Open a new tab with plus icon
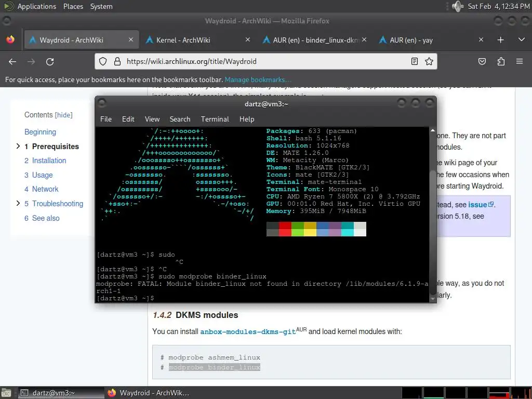The height and width of the screenshot is (399, 532). coord(500,39)
